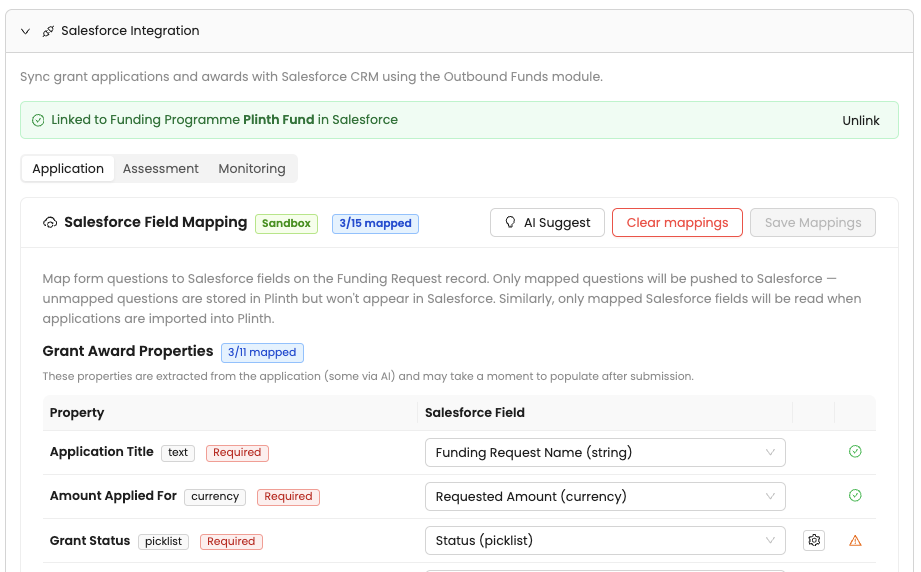Click the Required tag on Amount Applied For
Screen dimensions: 921x572
point(288,497)
